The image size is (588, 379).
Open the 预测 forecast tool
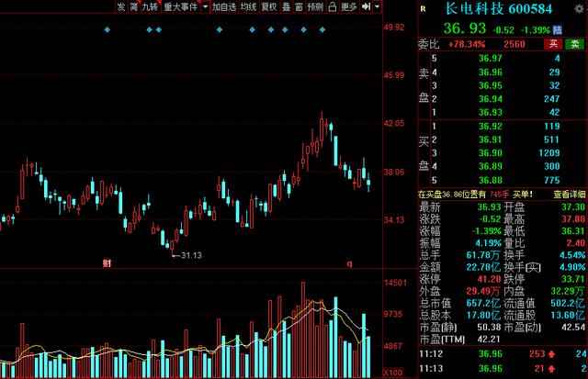(x=315, y=6)
